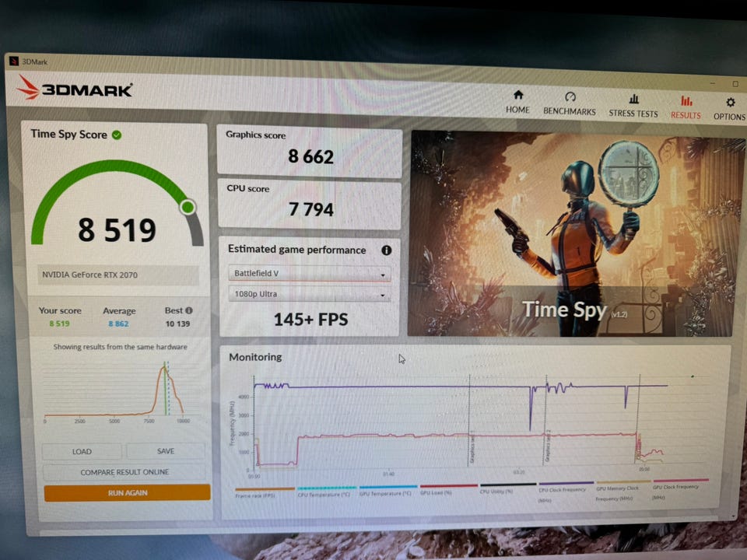Click Your score value 8 519
This screenshot has width=747, height=560.
[x=60, y=324]
